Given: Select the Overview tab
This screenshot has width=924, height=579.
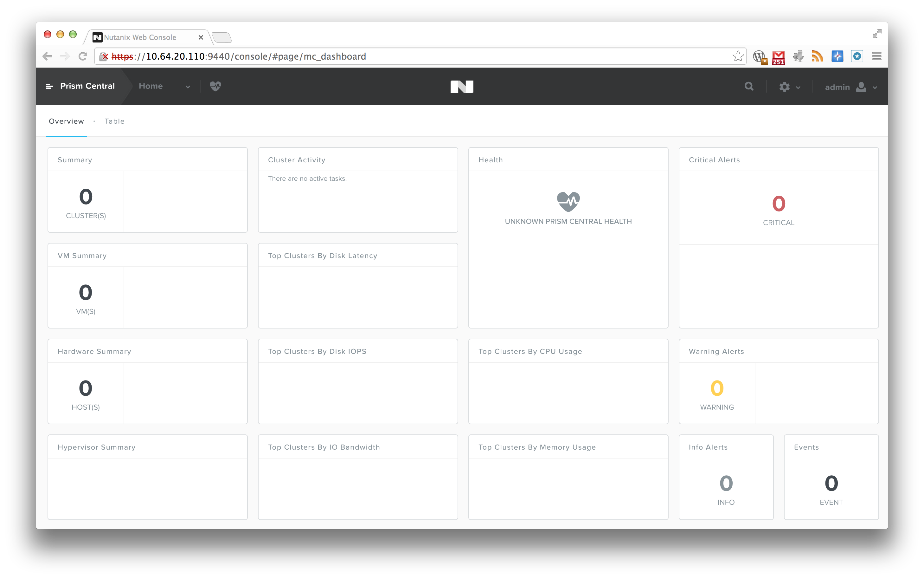Looking at the screenshot, I should pos(66,121).
